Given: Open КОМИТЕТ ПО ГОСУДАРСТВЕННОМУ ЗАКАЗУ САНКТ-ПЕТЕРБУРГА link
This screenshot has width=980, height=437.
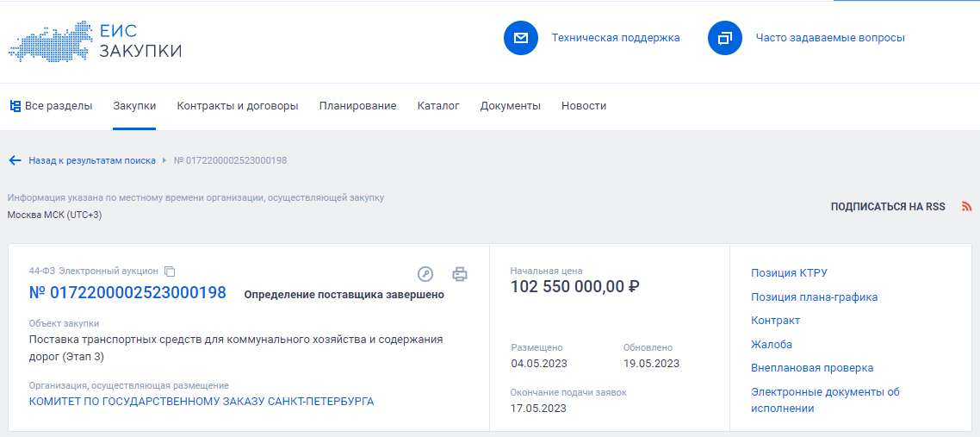Looking at the screenshot, I should [202, 402].
